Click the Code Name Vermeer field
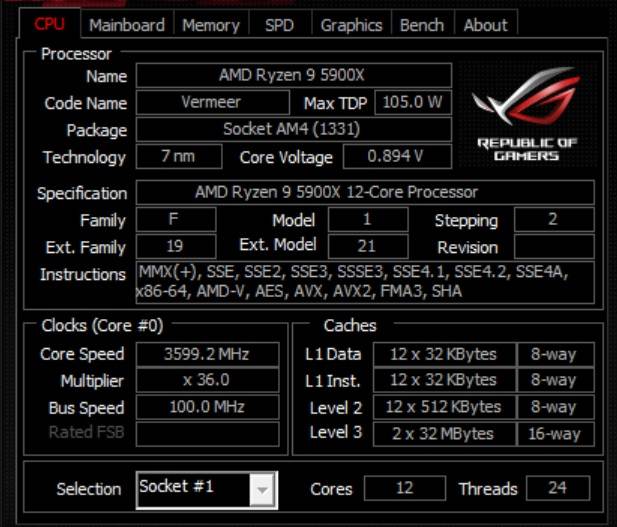This screenshot has width=617, height=527. tap(211, 103)
